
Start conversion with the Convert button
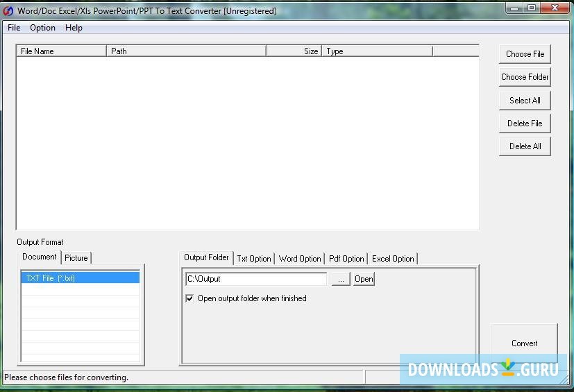(524, 343)
